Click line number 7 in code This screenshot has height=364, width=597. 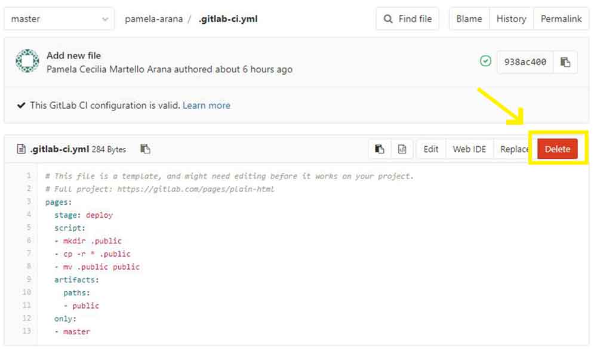[x=28, y=254]
